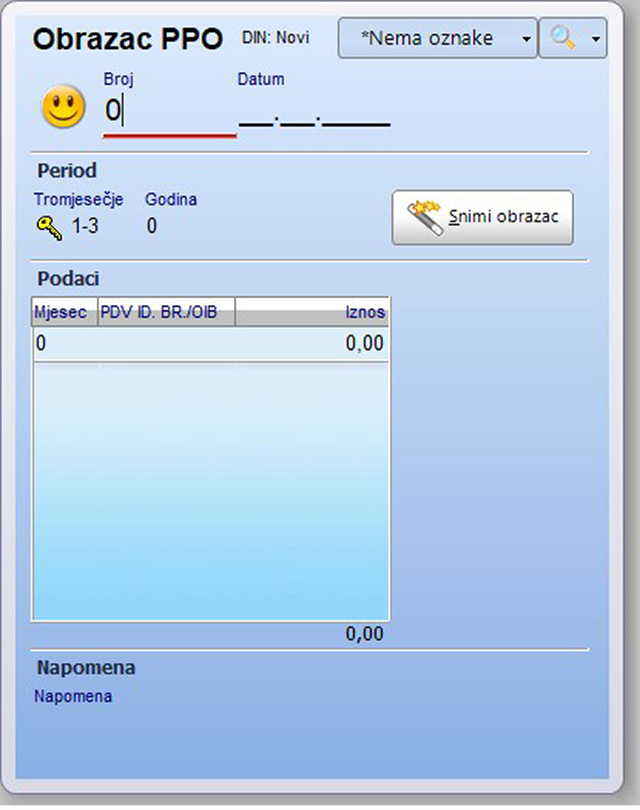Click the Podaci section heading
640x810 pixels.
point(68,279)
